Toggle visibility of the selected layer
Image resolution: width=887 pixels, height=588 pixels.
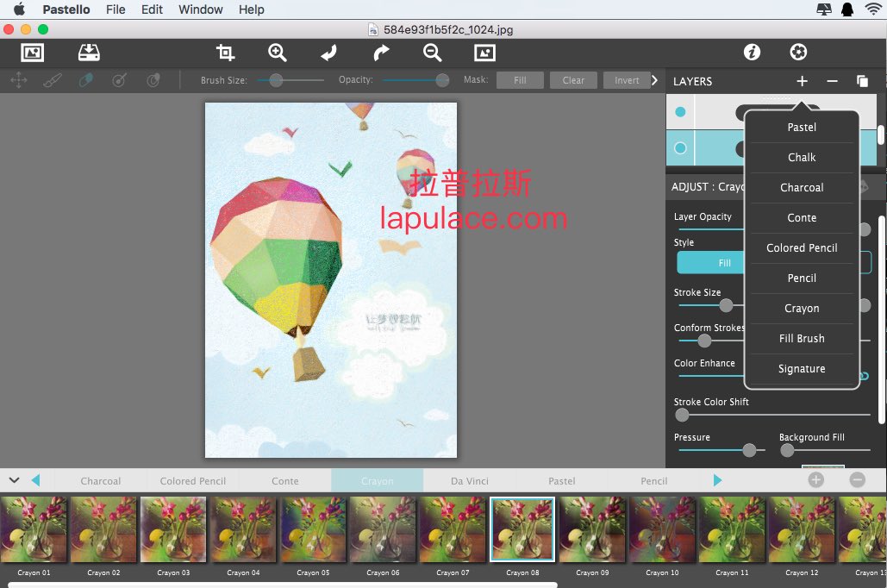pos(680,148)
